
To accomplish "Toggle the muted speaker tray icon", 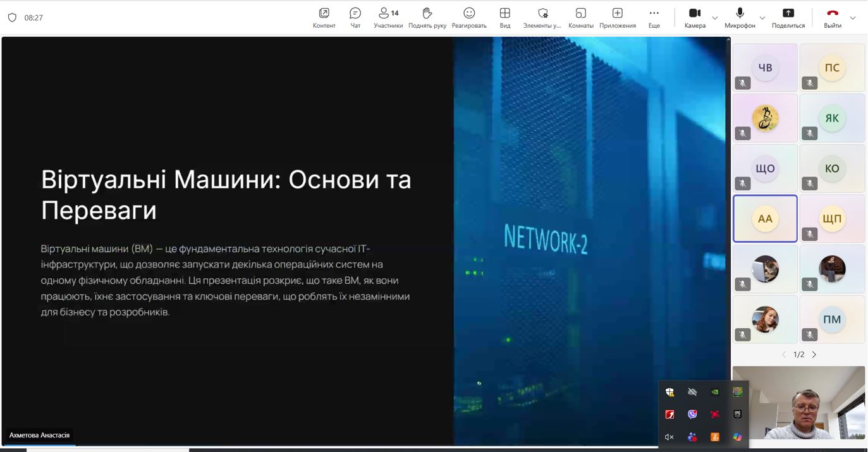I will click(669, 437).
